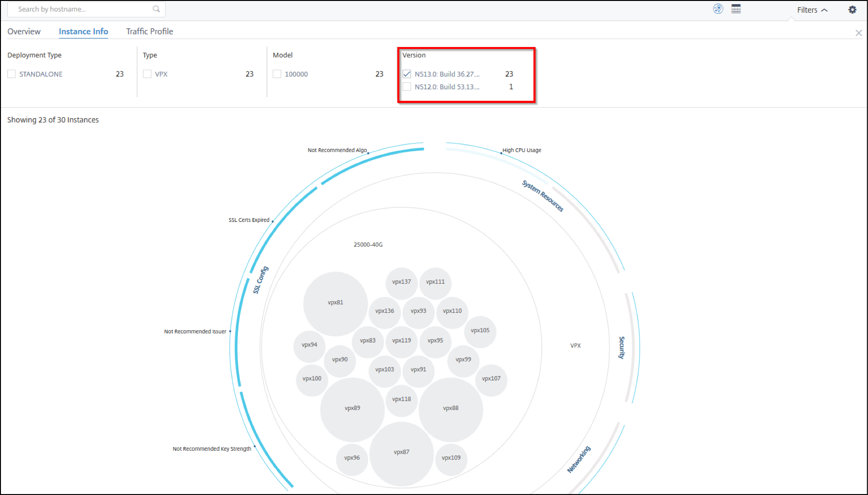Select the vpx87 instance circle

(x=402, y=453)
